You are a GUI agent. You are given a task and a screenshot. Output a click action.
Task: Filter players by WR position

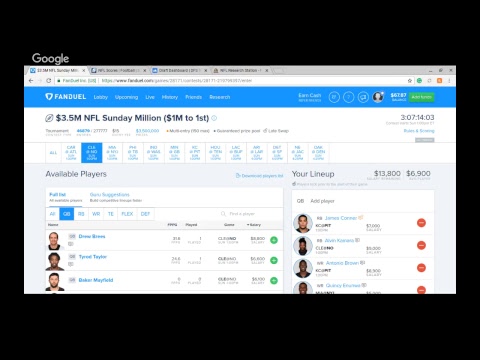coord(96,214)
